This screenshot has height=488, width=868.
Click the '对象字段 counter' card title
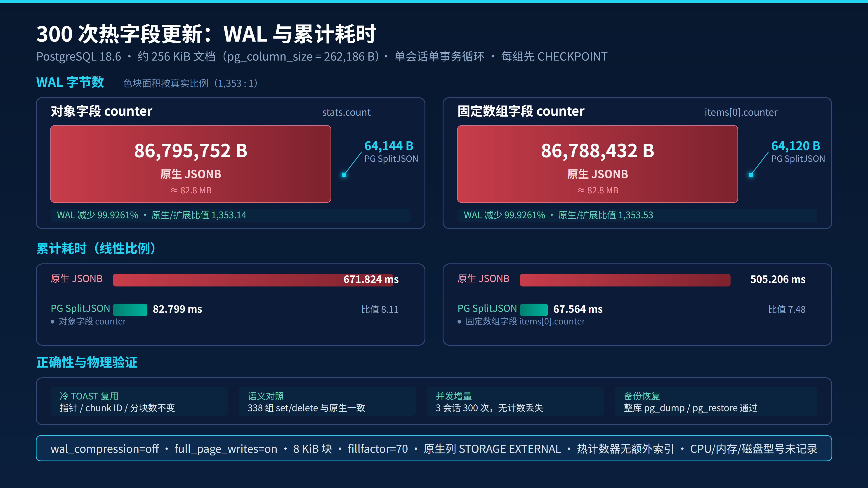tap(101, 111)
